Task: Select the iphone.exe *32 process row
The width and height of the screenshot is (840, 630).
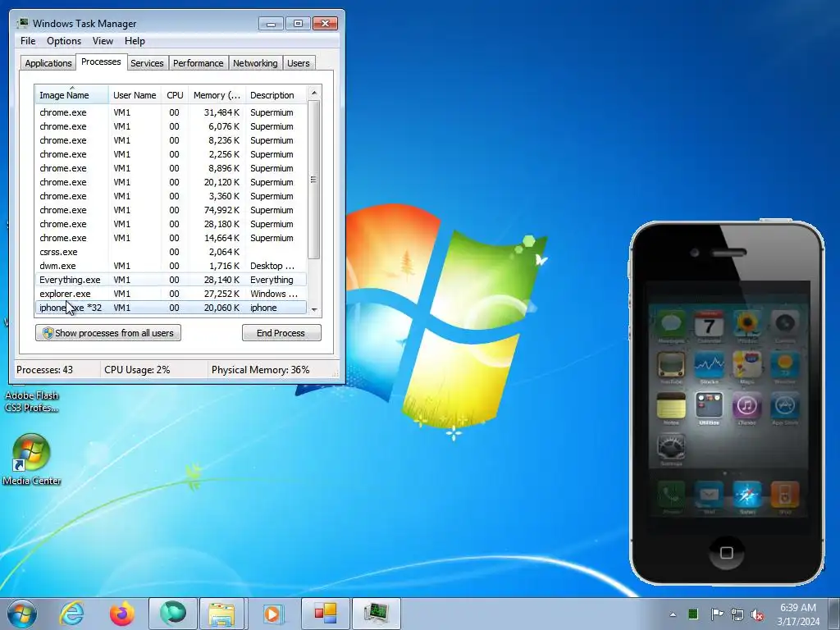Action: tap(171, 308)
